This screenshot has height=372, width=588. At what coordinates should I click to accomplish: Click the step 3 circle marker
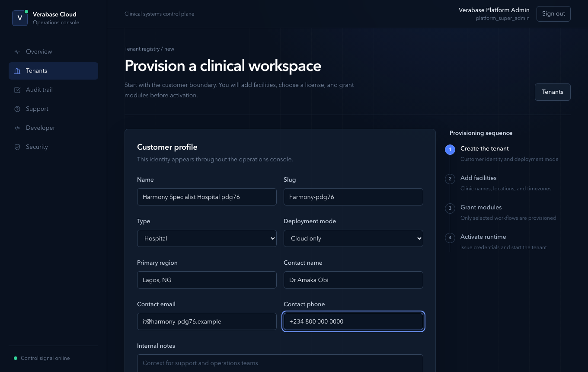coord(450,208)
